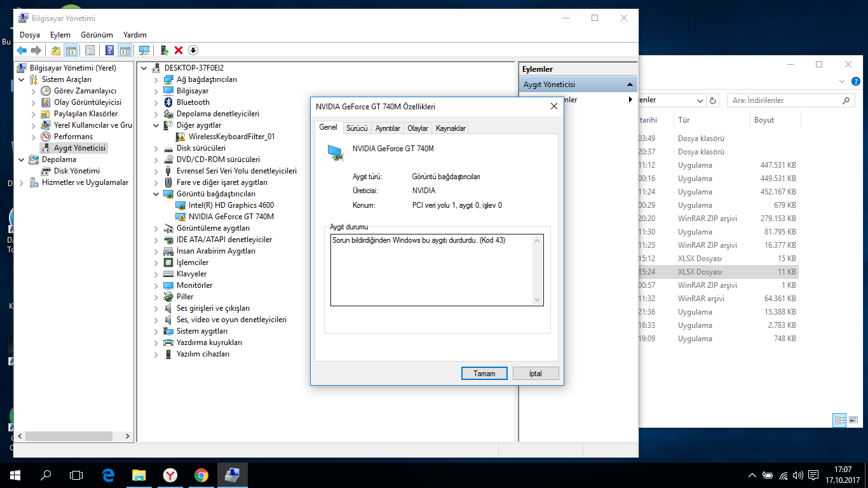Open Task View from the taskbar
The image size is (868, 488).
point(76,475)
